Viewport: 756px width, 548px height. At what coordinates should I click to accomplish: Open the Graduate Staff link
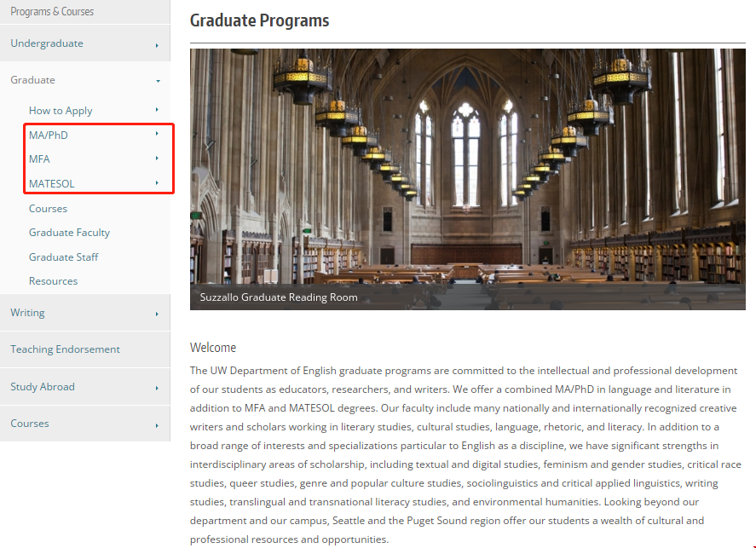click(63, 257)
